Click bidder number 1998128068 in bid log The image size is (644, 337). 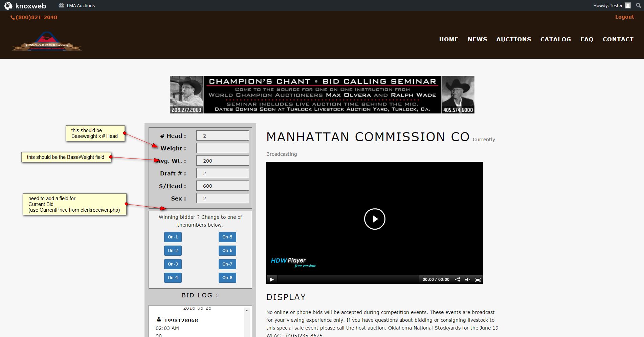point(181,320)
